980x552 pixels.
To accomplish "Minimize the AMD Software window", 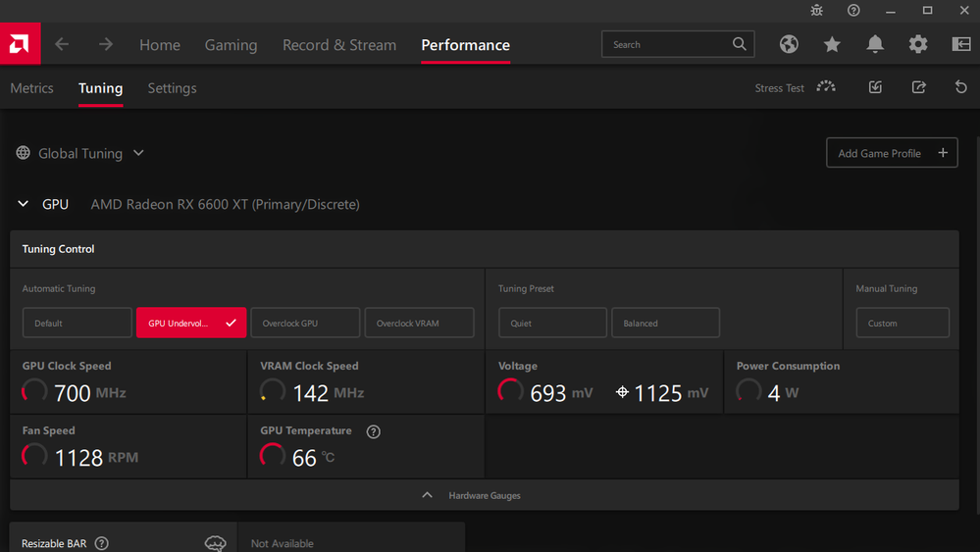I will (891, 10).
